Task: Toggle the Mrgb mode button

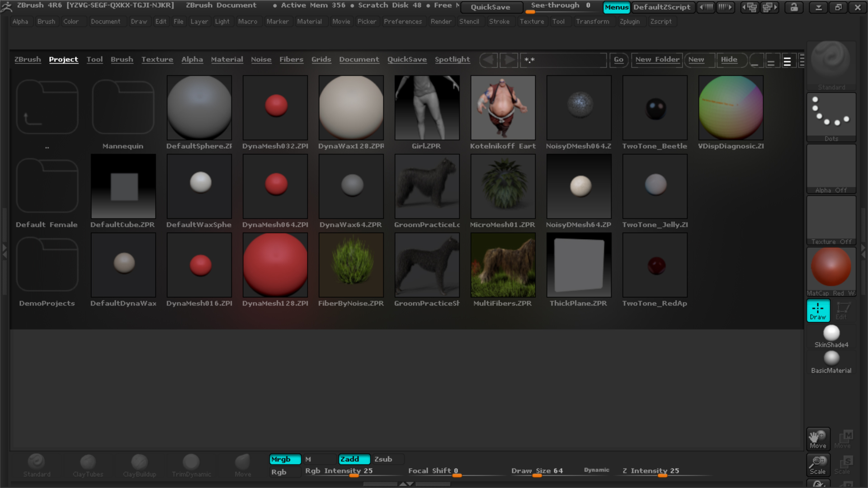Action: [x=285, y=459]
